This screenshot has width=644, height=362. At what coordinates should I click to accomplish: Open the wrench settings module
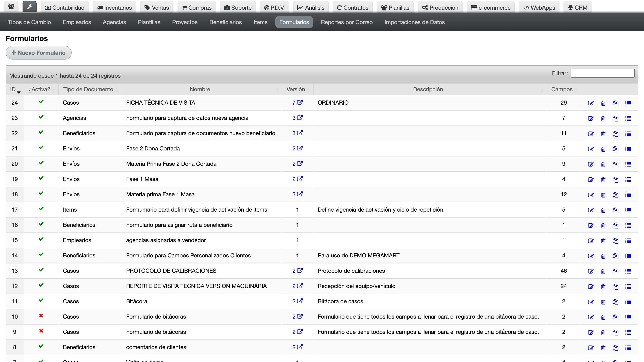[x=30, y=7]
